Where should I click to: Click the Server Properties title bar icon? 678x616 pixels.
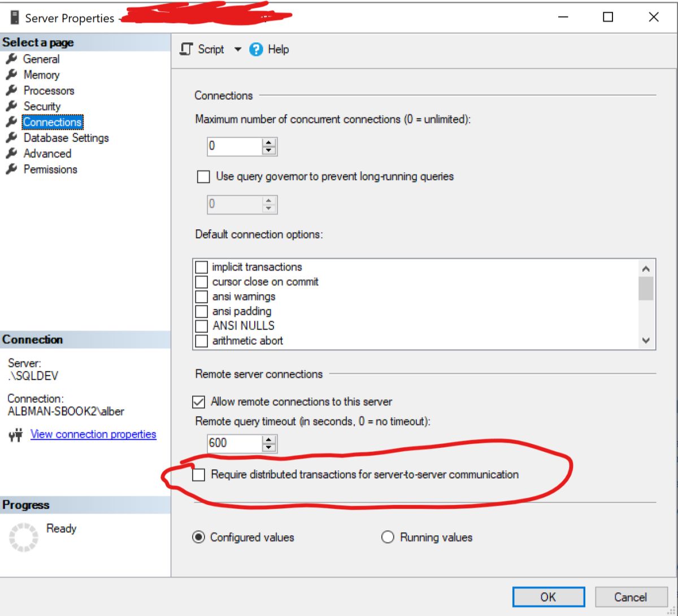(15, 18)
